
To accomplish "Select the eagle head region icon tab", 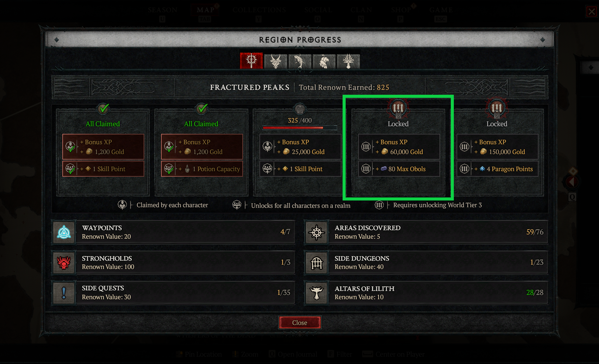I will pos(324,61).
